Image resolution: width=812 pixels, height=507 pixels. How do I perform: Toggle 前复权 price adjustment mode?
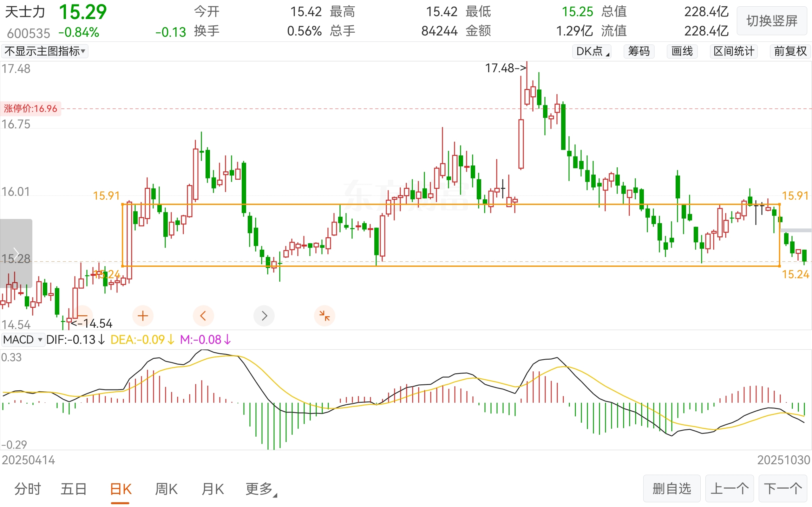point(790,51)
